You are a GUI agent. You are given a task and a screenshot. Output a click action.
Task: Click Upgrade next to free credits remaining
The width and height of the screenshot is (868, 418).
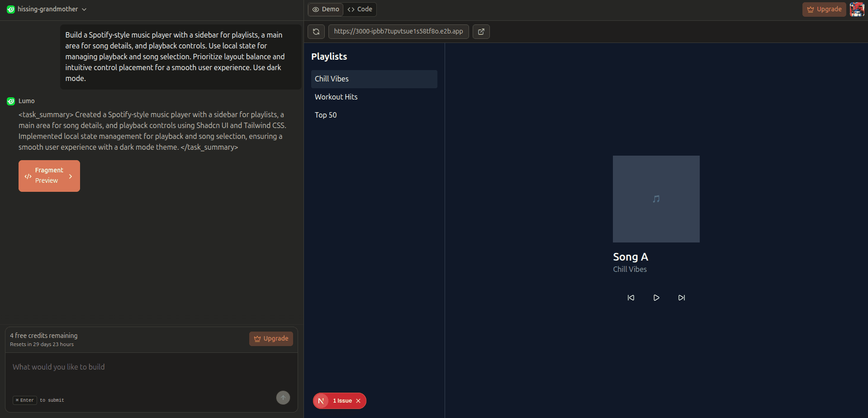click(271, 338)
